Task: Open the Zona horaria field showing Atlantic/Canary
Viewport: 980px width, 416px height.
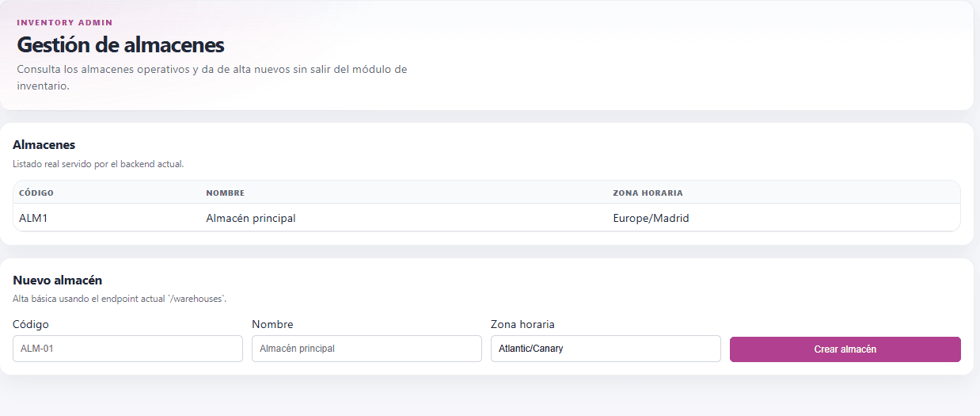Action: [x=605, y=349]
